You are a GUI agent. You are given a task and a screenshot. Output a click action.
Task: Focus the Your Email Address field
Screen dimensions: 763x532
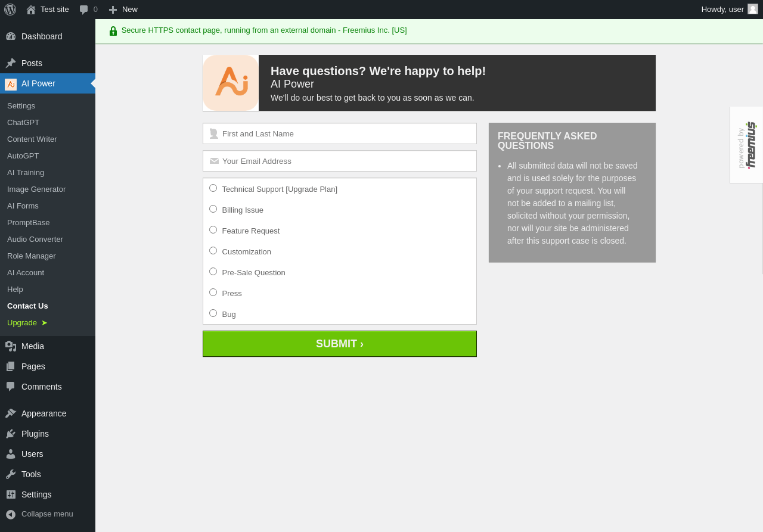point(340,161)
